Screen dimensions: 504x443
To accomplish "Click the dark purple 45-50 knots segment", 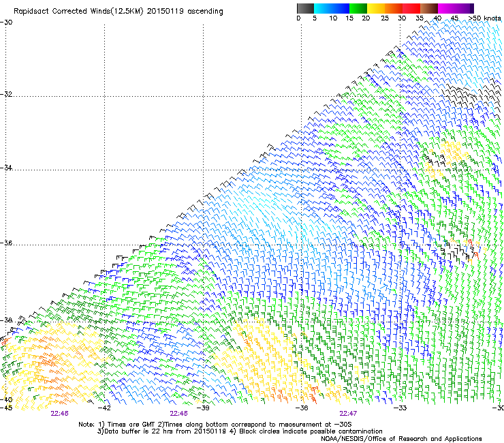I will [x=464, y=8].
